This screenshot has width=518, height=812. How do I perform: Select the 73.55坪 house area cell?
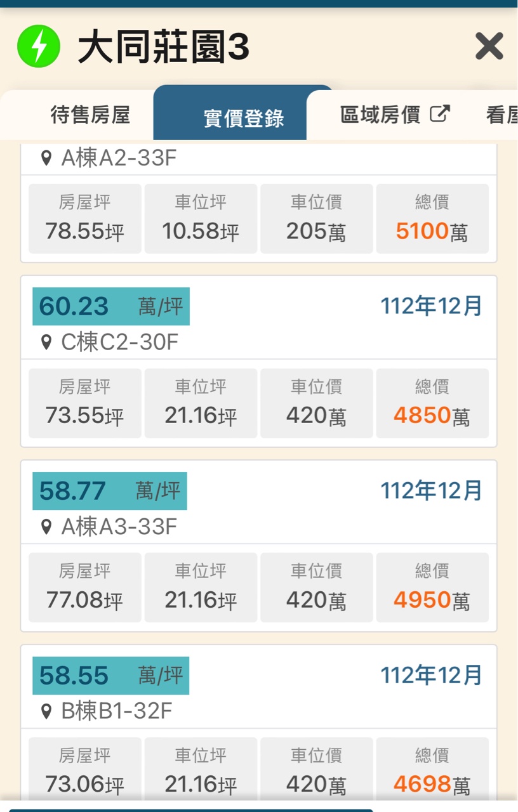(x=85, y=403)
